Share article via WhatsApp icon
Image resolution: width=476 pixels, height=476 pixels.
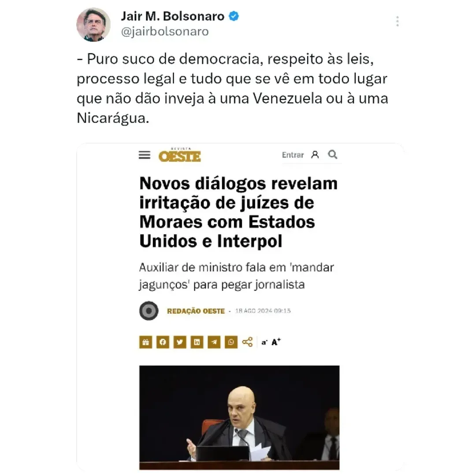pos(231,342)
